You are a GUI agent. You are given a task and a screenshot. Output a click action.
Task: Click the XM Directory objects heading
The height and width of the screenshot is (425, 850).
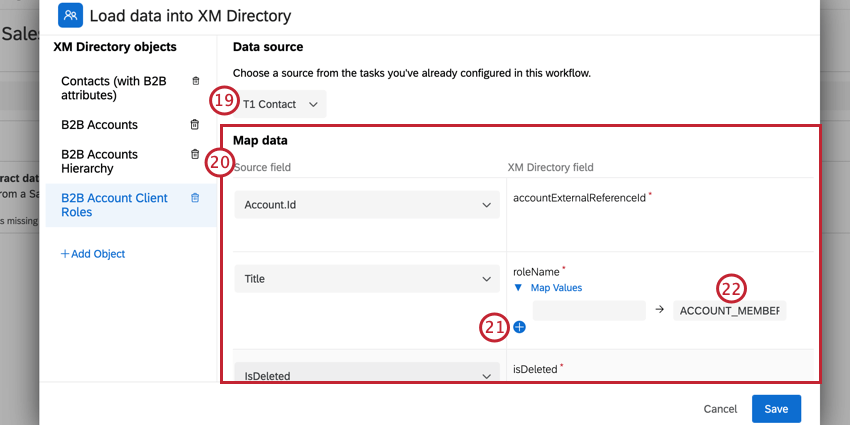(x=115, y=47)
